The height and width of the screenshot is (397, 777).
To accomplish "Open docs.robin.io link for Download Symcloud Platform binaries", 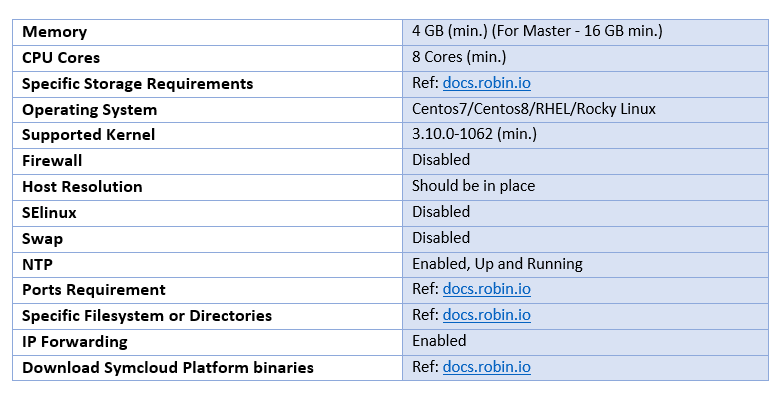I will (486, 367).
